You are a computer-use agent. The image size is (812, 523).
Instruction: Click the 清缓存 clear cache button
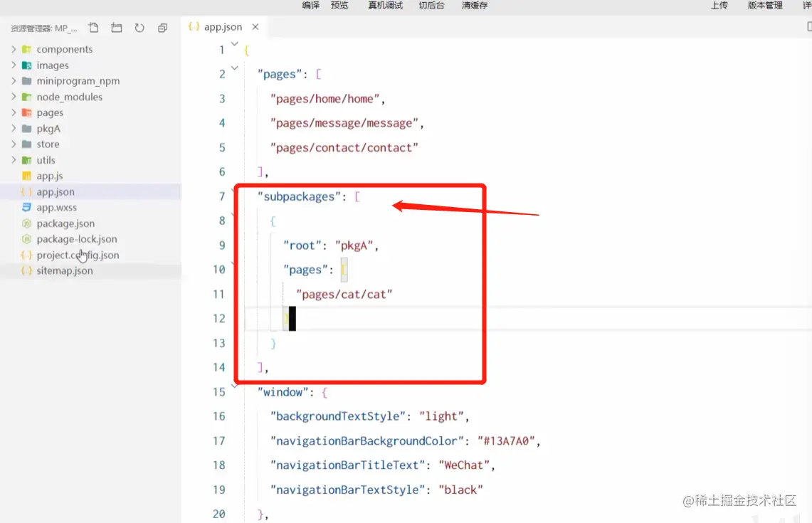point(475,5)
